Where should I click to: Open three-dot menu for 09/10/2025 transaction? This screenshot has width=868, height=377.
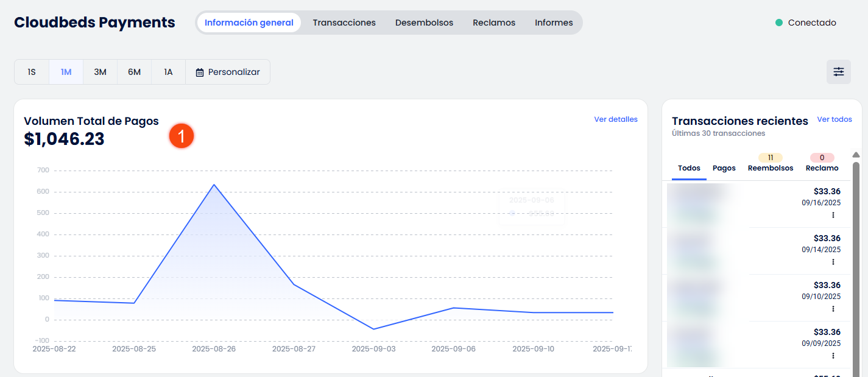coord(833,309)
